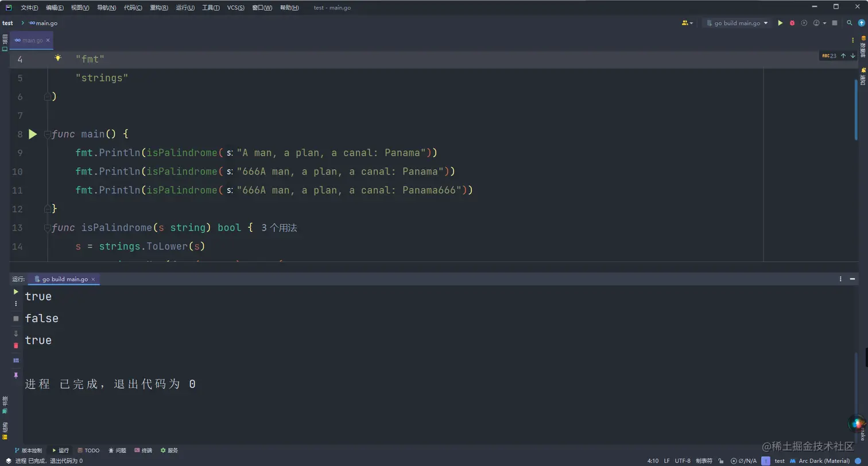868x466 pixels.
Task: Open the VCS(S) menu
Action: click(235, 7)
